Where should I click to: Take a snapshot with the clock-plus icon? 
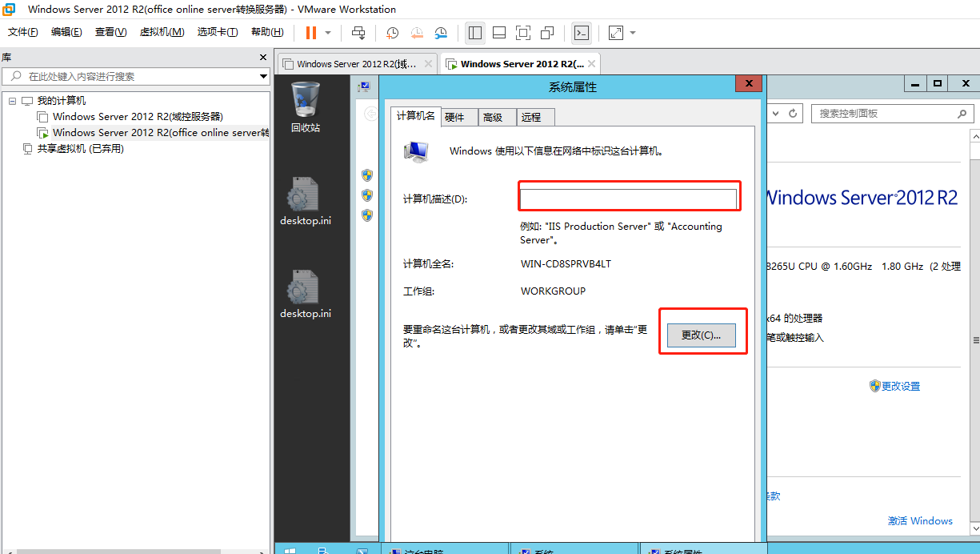coord(392,33)
